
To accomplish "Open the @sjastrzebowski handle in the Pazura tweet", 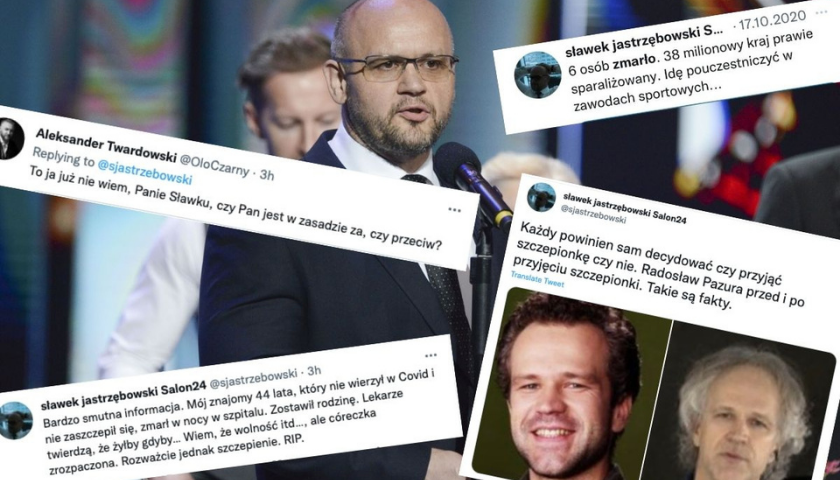I will [594, 214].
